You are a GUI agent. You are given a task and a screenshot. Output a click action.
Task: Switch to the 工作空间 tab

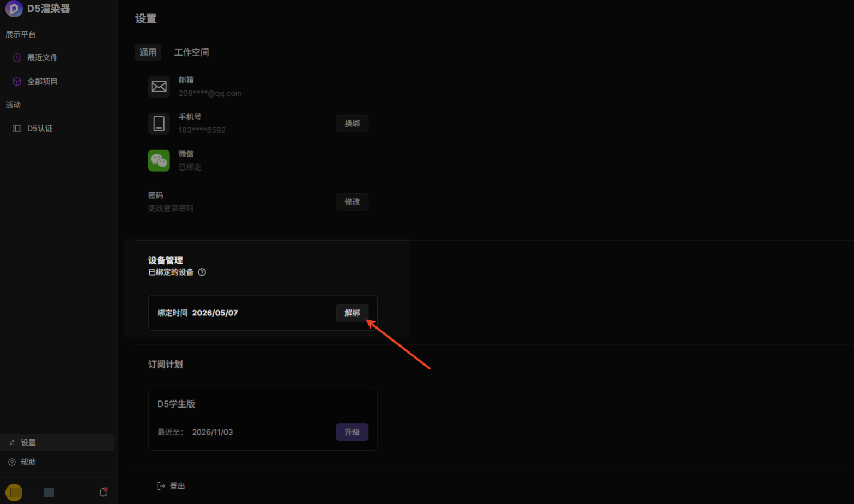(x=191, y=52)
